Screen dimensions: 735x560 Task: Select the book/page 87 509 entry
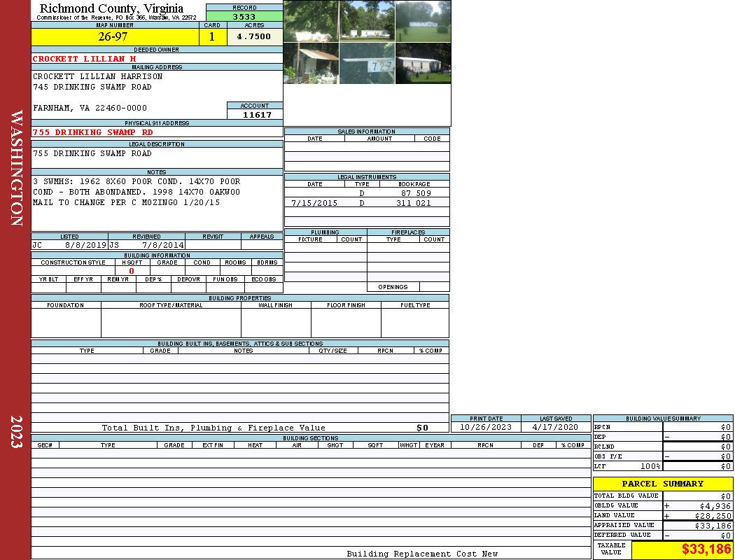416,193
